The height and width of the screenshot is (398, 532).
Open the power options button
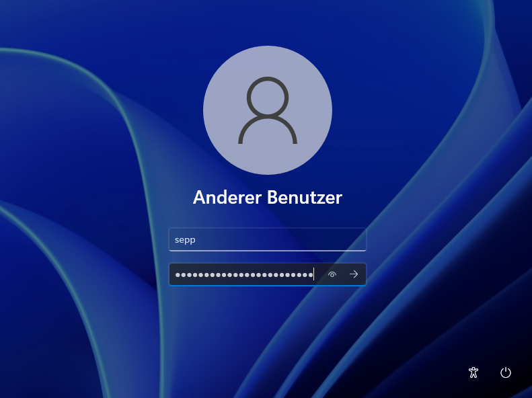click(506, 372)
